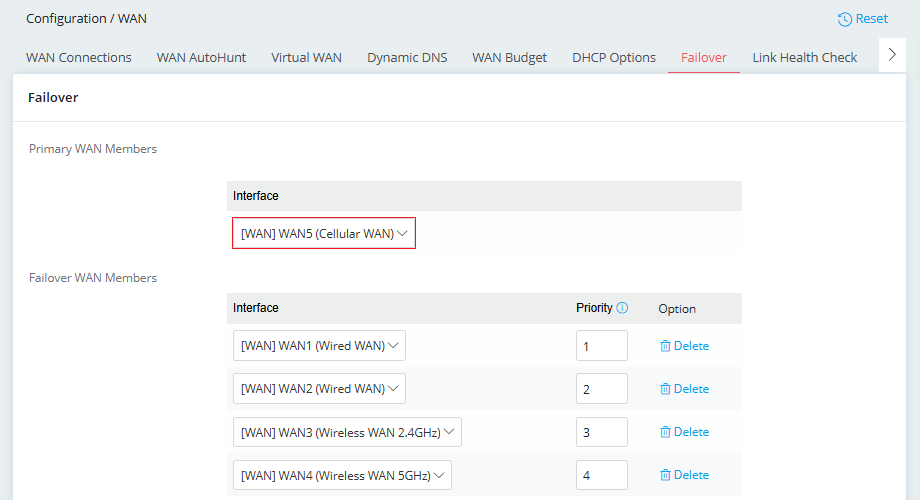Click the Reset clock icon
The image size is (920, 500).
point(844,19)
